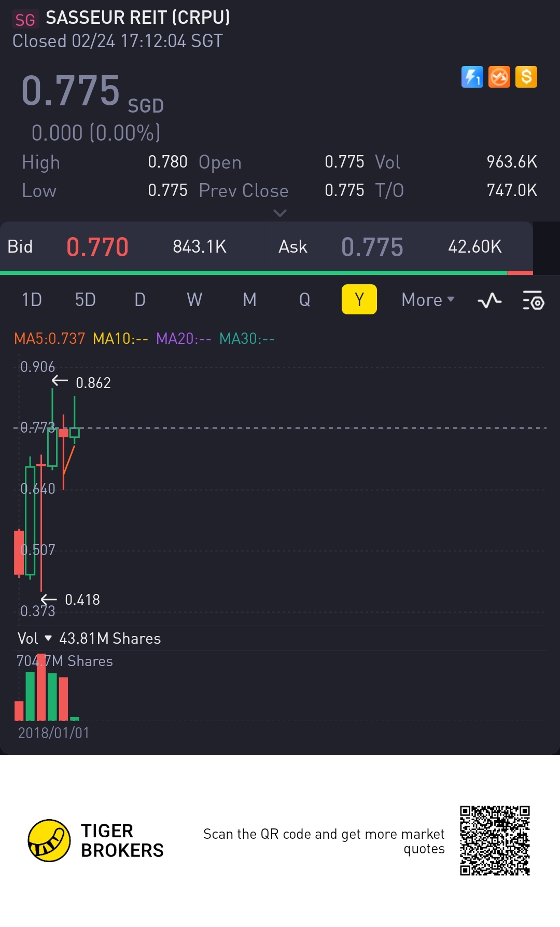
Task: Tap the Tiger Brokers logo
Action: point(49,840)
